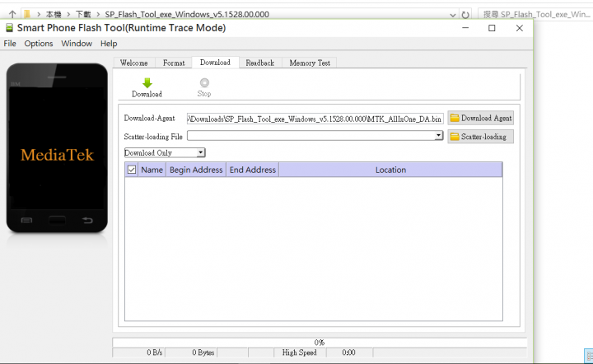Screen dimensions: 593x364
Task: Click the 0 B/s status entry
Action: pos(139,352)
